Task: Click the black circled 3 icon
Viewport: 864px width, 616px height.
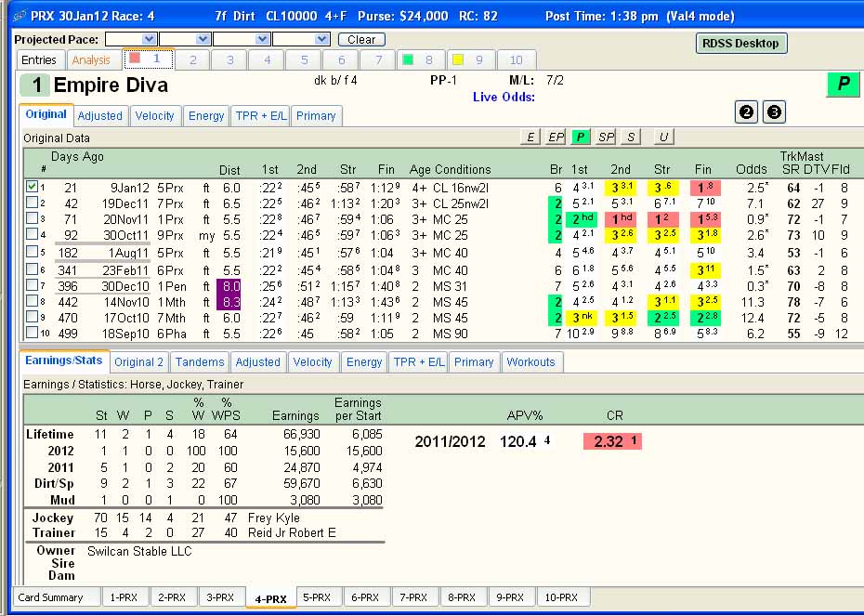Action: [774, 112]
